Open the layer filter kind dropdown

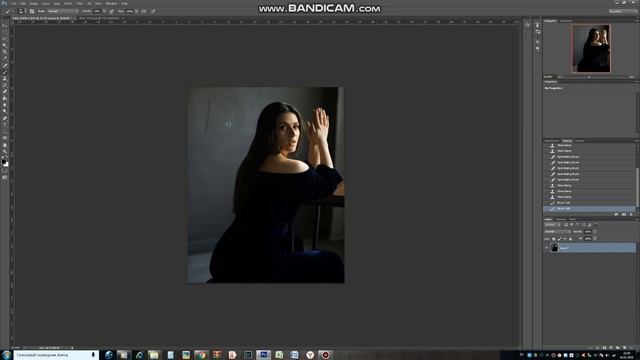point(552,224)
